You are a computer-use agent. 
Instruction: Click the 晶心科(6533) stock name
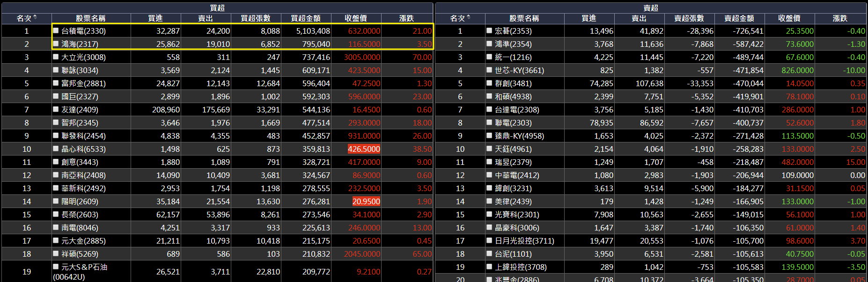click(84, 149)
